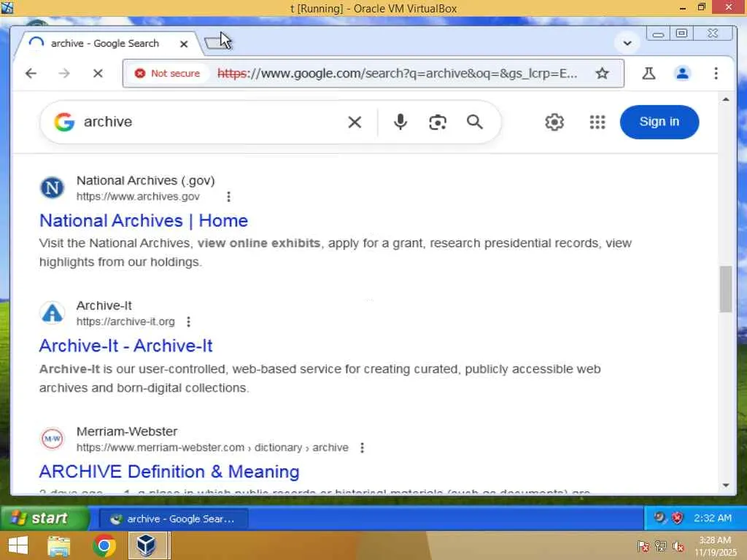Click the https://www.archives.gov URL text
This screenshot has height=560, width=747.
pos(138,197)
